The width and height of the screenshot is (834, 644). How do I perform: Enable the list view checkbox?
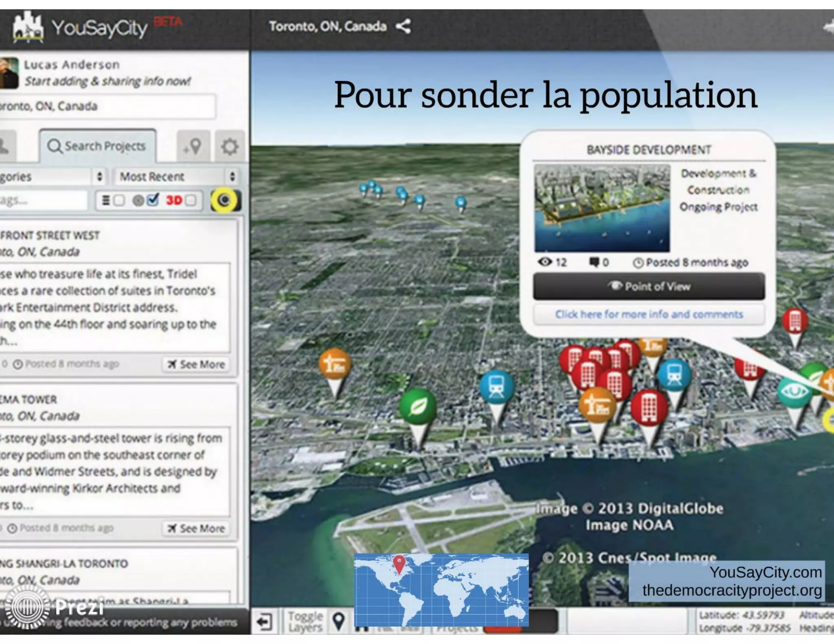pyautogui.click(x=119, y=200)
